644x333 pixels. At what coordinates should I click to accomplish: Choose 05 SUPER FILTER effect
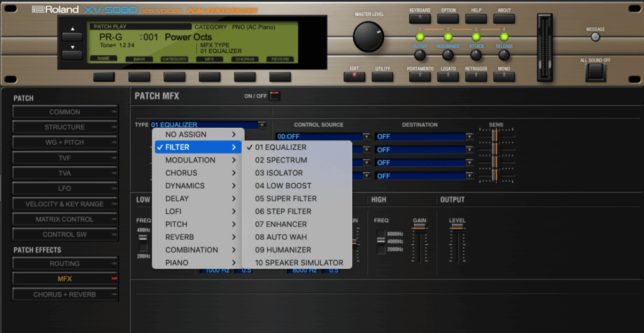coord(297,198)
